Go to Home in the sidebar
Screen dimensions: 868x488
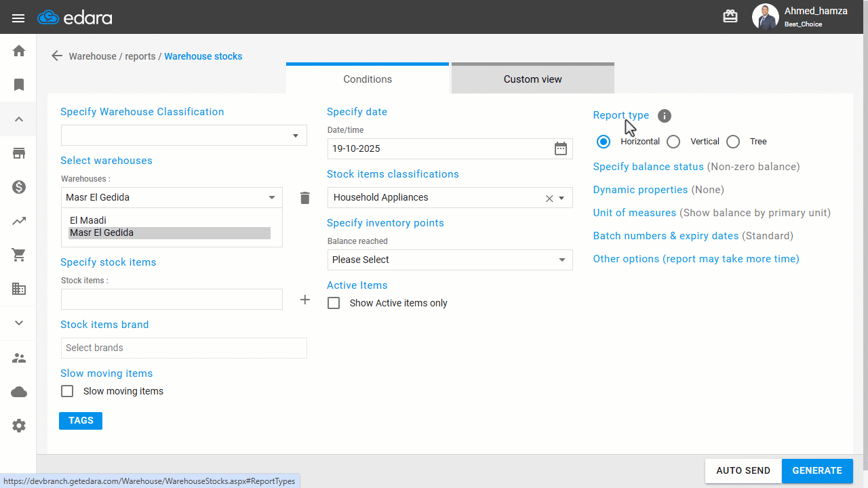pyautogui.click(x=19, y=51)
